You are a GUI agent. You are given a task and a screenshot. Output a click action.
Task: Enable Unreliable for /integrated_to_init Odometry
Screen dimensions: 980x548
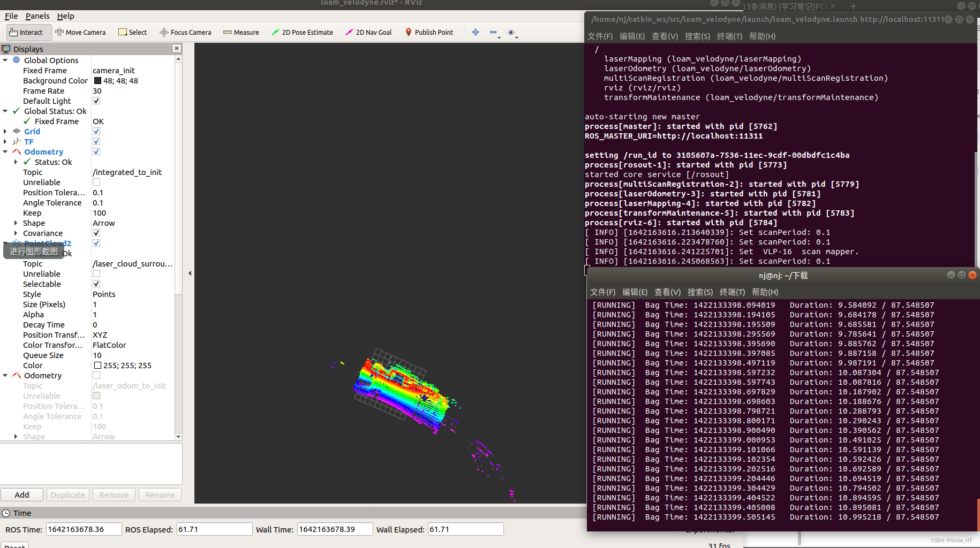pyautogui.click(x=96, y=182)
